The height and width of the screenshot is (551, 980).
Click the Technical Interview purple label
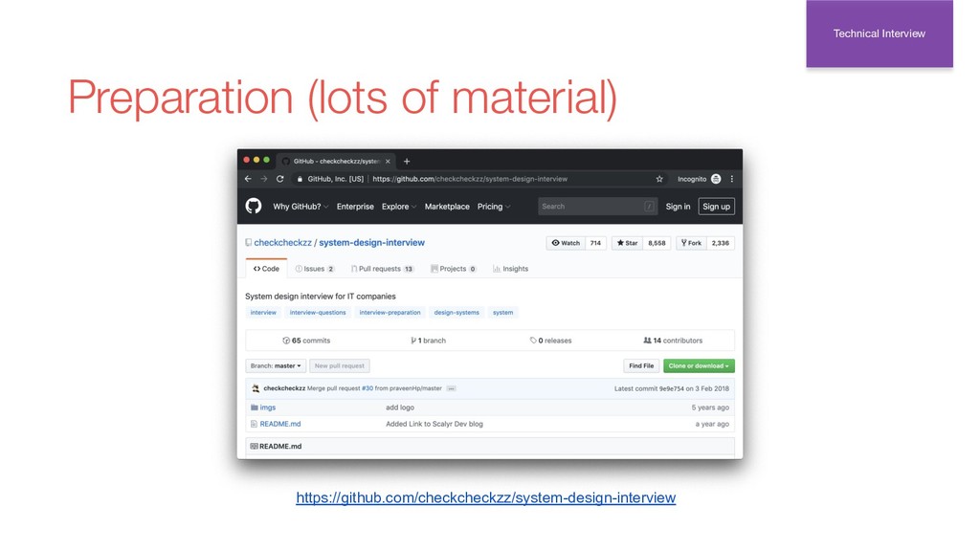click(880, 33)
